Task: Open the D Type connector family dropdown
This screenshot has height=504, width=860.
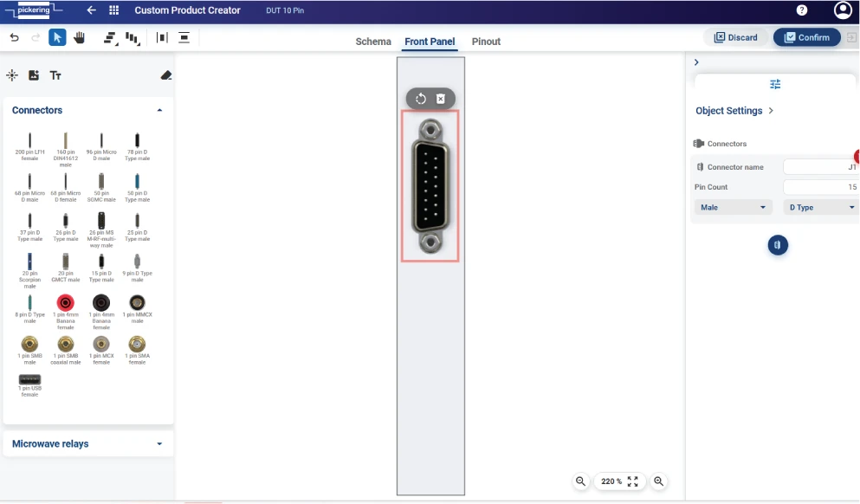Action: pyautogui.click(x=820, y=207)
